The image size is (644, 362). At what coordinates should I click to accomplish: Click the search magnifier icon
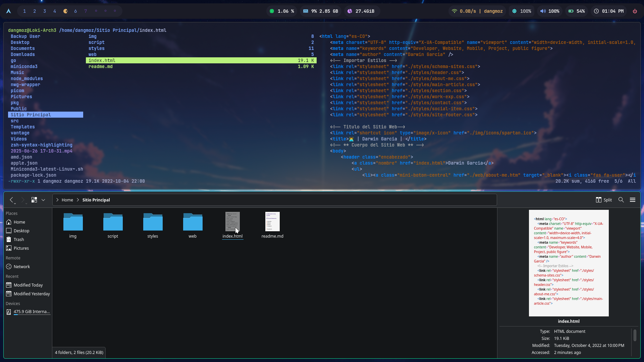click(621, 200)
